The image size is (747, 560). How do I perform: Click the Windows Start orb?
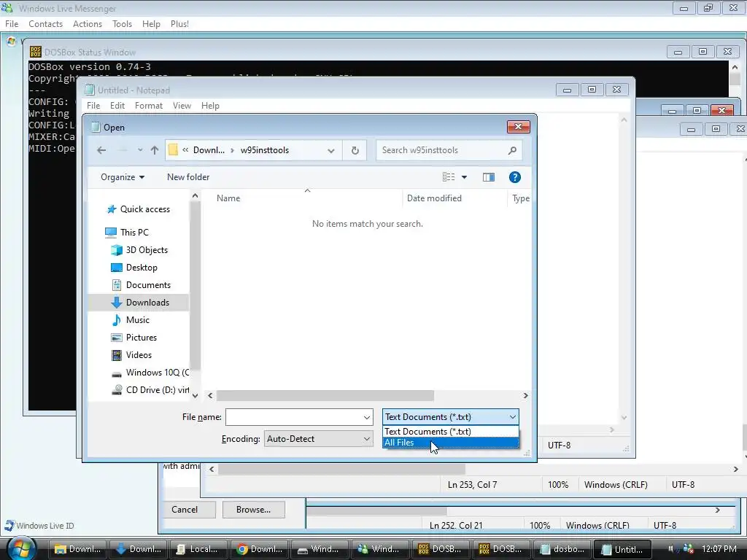[x=21, y=548]
